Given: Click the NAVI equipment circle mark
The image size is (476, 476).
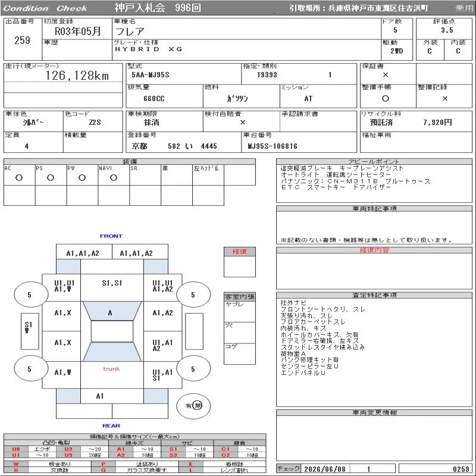Looking at the screenshot, I should (x=114, y=178).
